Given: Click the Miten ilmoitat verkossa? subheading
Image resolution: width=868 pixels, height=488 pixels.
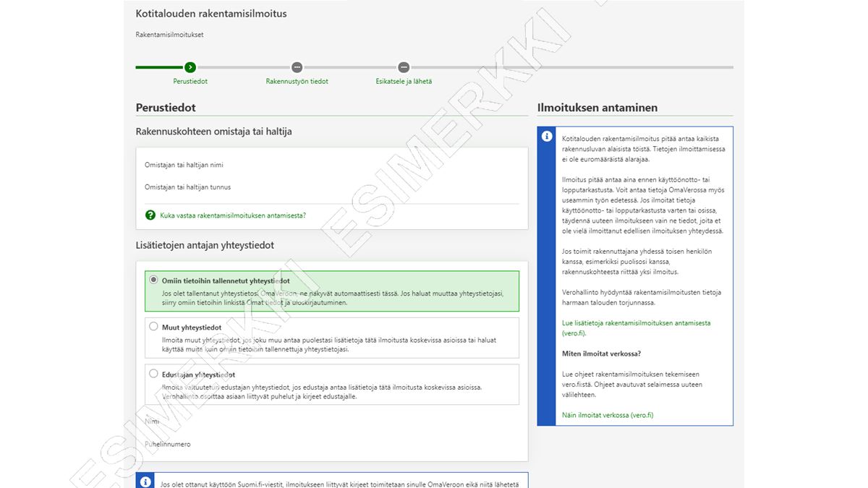Looking at the screenshot, I should pyautogui.click(x=602, y=354).
